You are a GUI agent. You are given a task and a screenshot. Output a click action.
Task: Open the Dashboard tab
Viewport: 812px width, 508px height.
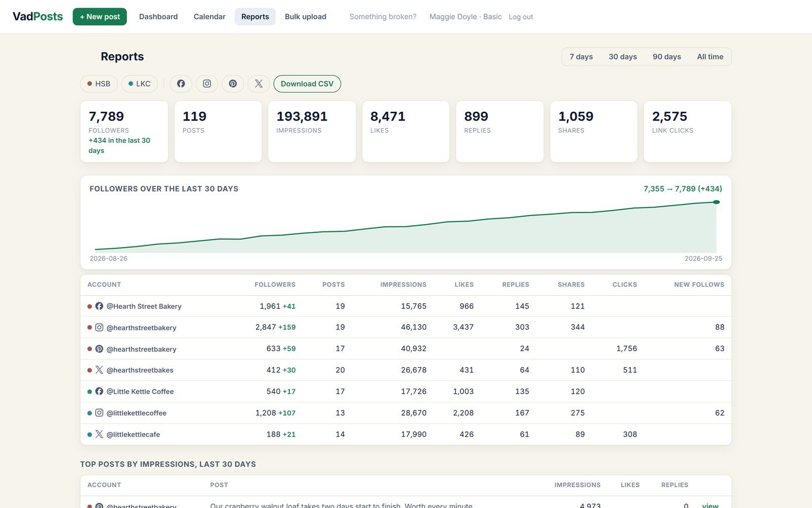pyautogui.click(x=158, y=17)
